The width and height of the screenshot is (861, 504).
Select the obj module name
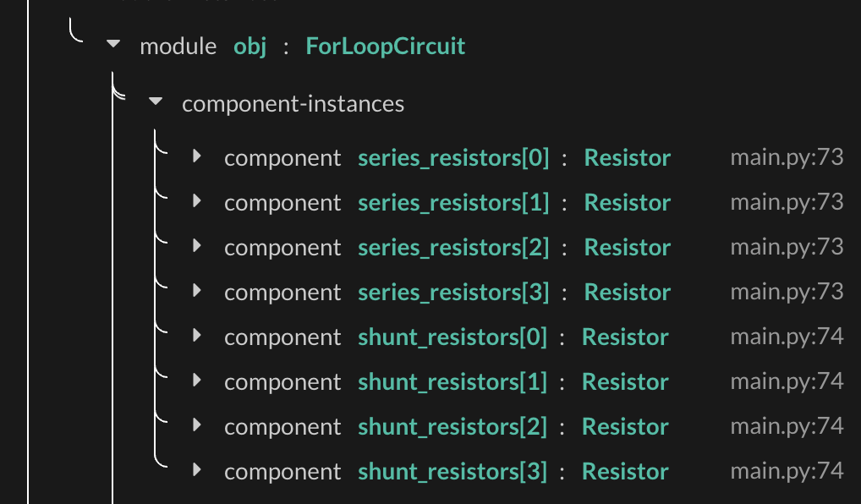pyautogui.click(x=249, y=47)
